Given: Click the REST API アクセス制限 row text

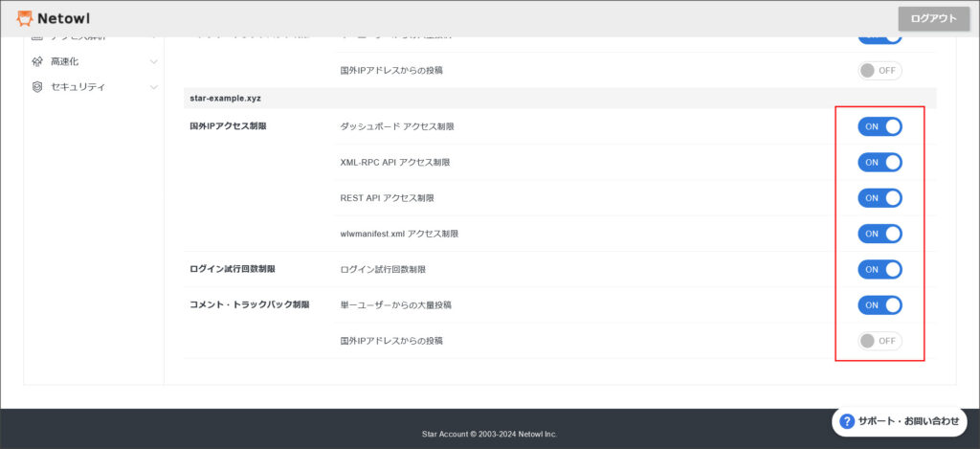Looking at the screenshot, I should click(x=387, y=197).
